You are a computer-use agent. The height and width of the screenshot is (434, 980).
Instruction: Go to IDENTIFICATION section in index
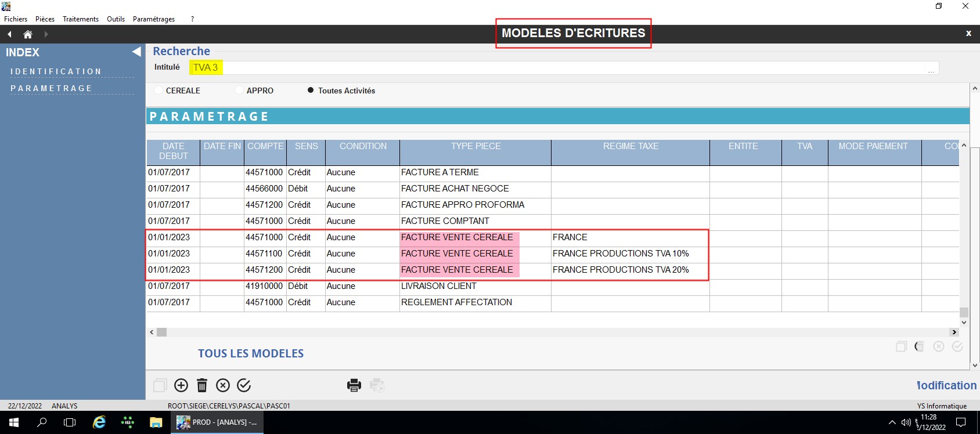(x=56, y=71)
